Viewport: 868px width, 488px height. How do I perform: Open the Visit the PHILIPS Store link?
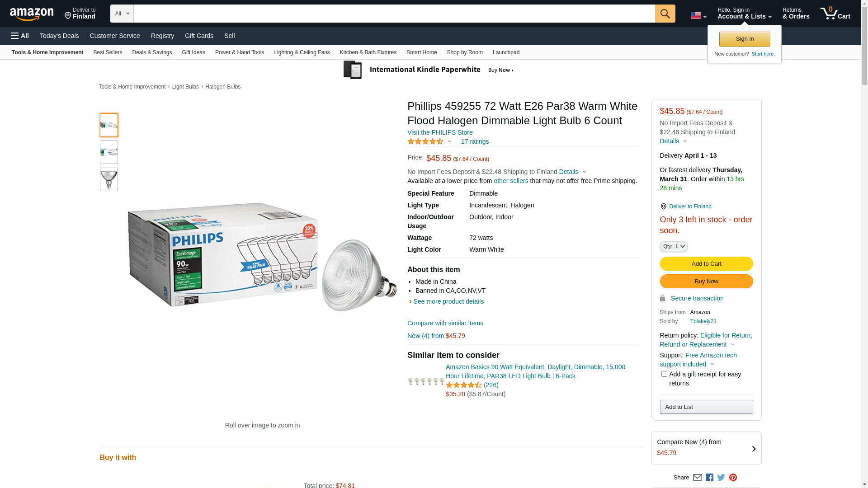pos(440,132)
